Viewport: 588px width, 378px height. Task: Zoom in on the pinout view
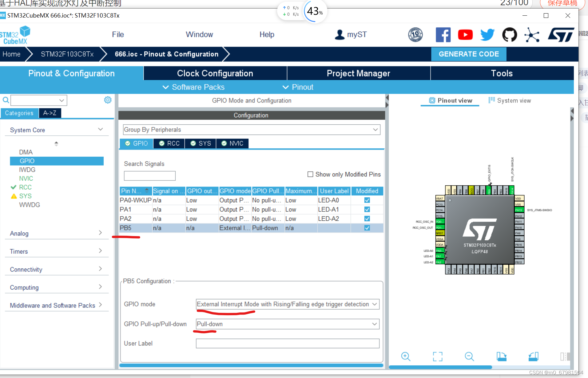(x=406, y=356)
